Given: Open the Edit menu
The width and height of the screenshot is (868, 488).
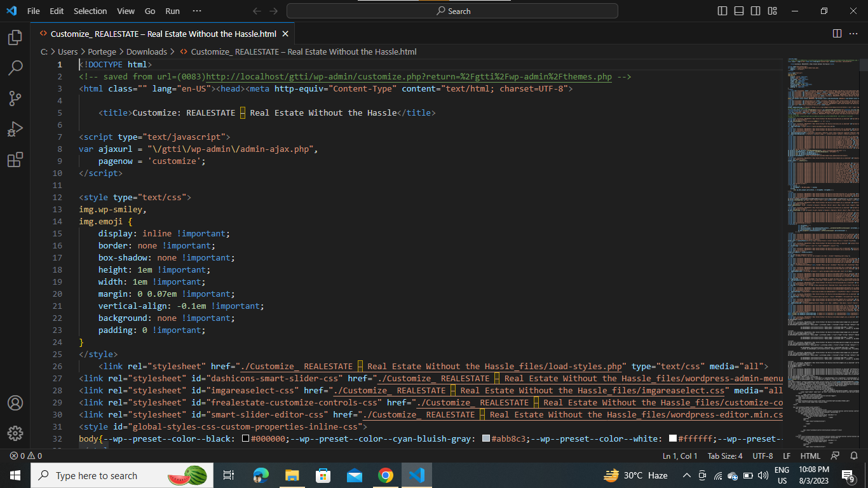Looking at the screenshot, I should (57, 11).
